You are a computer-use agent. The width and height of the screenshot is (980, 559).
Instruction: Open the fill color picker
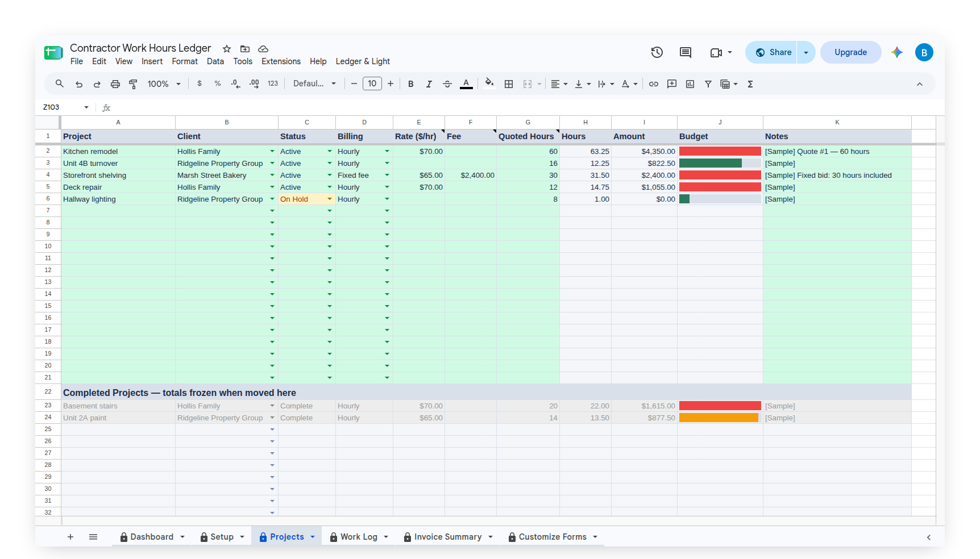(x=489, y=84)
